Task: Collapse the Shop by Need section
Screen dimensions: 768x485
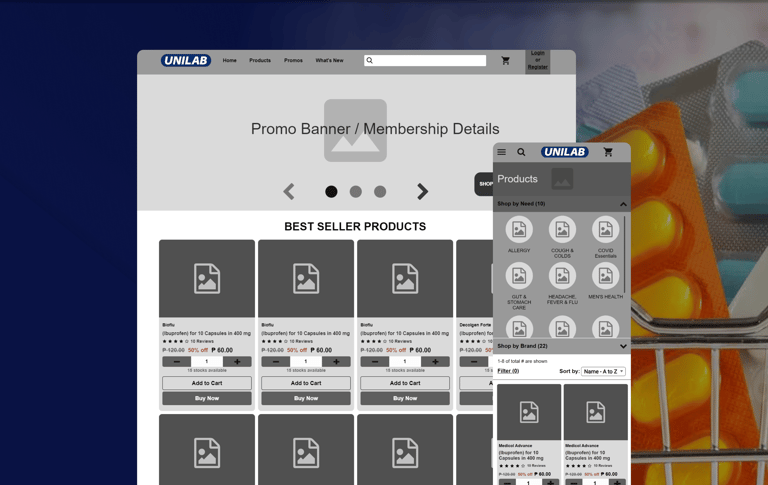Action: click(623, 204)
